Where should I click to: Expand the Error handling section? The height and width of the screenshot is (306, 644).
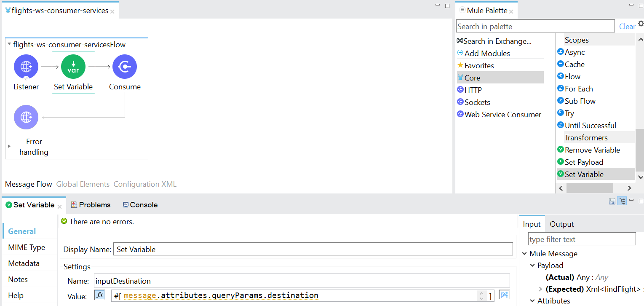[x=9, y=146]
